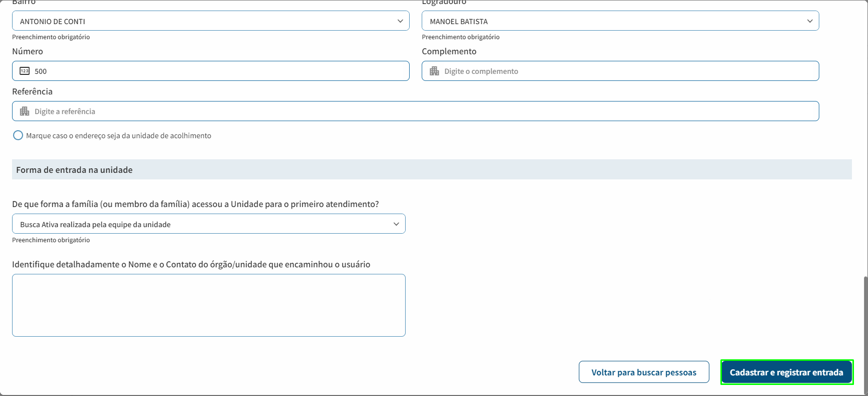Click the question about família access label
Viewport: 868px width, 396px height.
(195, 204)
